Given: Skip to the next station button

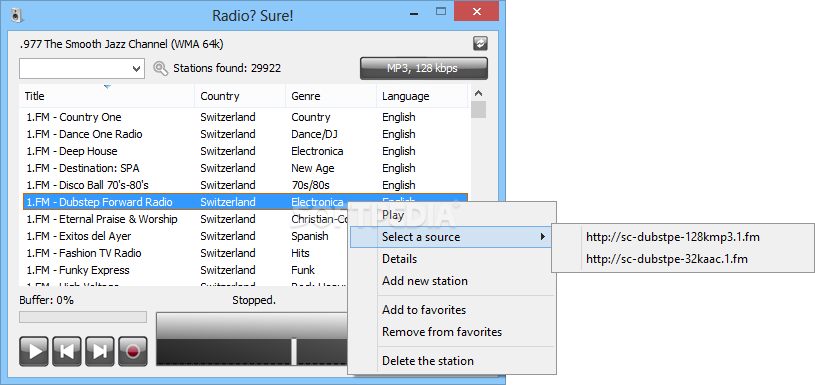Looking at the screenshot, I should pos(100,351).
